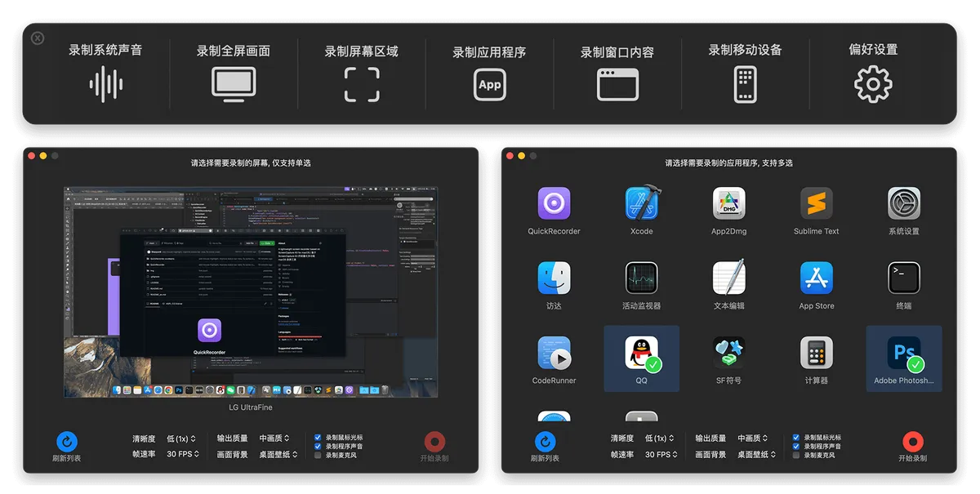This screenshot has height=494, width=980.
Task: Deselect Adobe Photoshop in application list
Action: click(904, 358)
